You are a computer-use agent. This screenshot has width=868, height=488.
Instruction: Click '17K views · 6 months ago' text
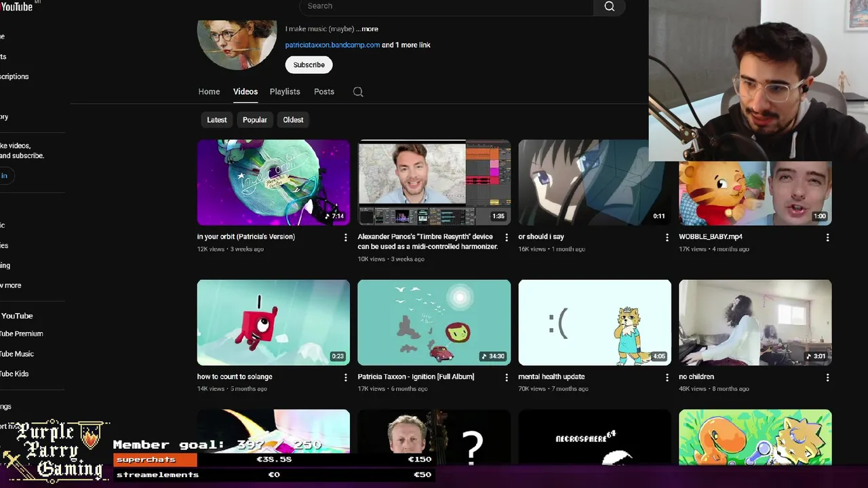[x=393, y=389]
